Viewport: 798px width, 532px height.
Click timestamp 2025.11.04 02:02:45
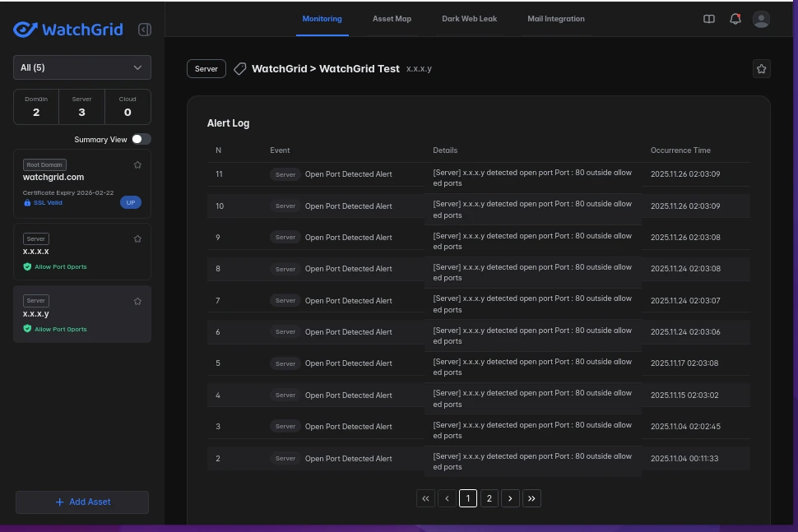[x=685, y=426]
